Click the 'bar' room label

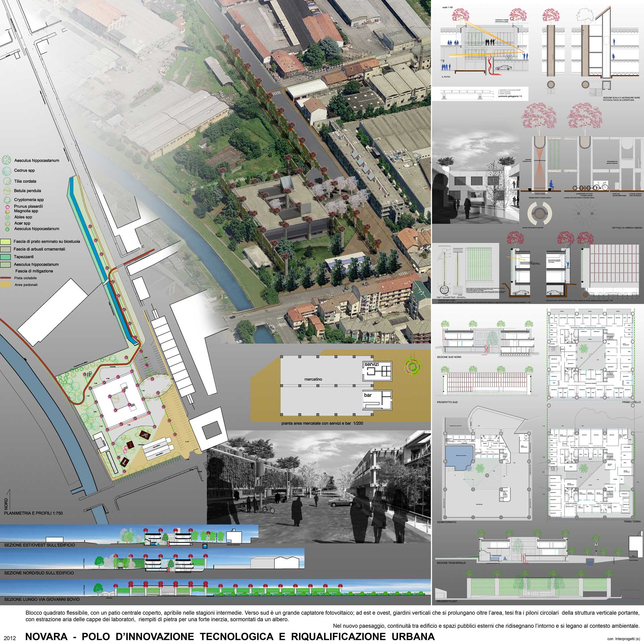(x=368, y=395)
